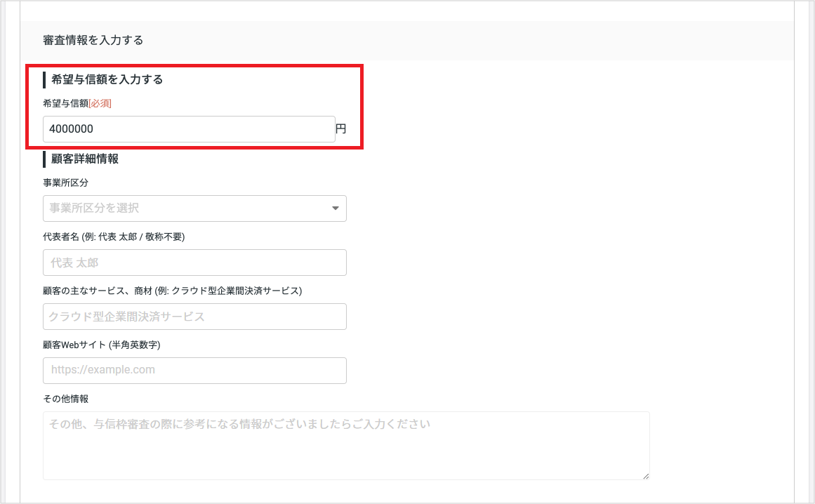Open the 事業所区分 dropdown
The height and width of the screenshot is (504, 815).
click(x=194, y=208)
